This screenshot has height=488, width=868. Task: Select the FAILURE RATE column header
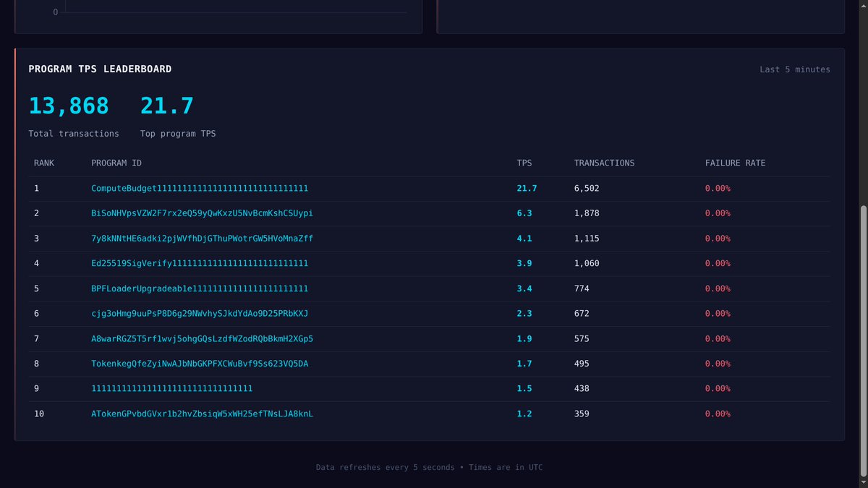tap(735, 163)
